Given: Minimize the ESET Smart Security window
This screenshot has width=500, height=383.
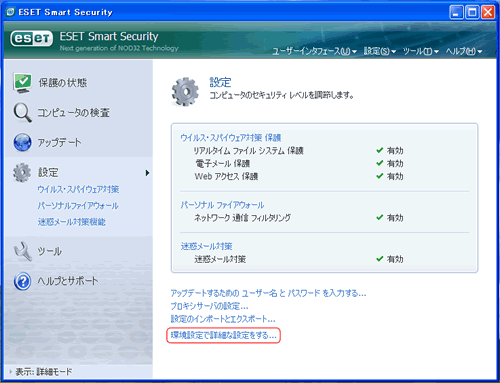Looking at the screenshot, I should click(456, 12).
